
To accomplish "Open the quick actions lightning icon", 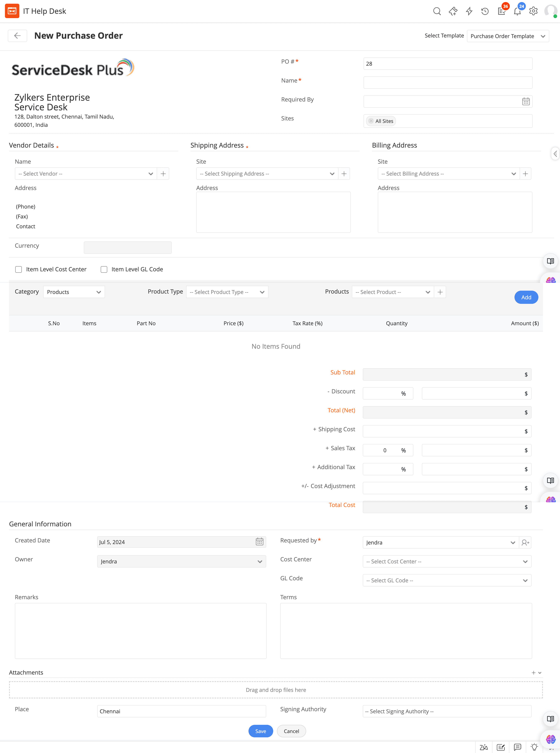I will (x=469, y=11).
